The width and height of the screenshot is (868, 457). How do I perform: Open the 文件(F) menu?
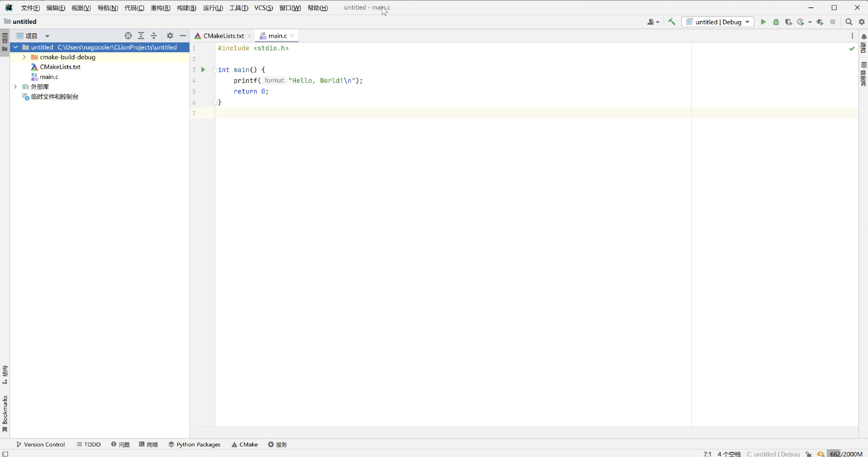[x=31, y=8]
